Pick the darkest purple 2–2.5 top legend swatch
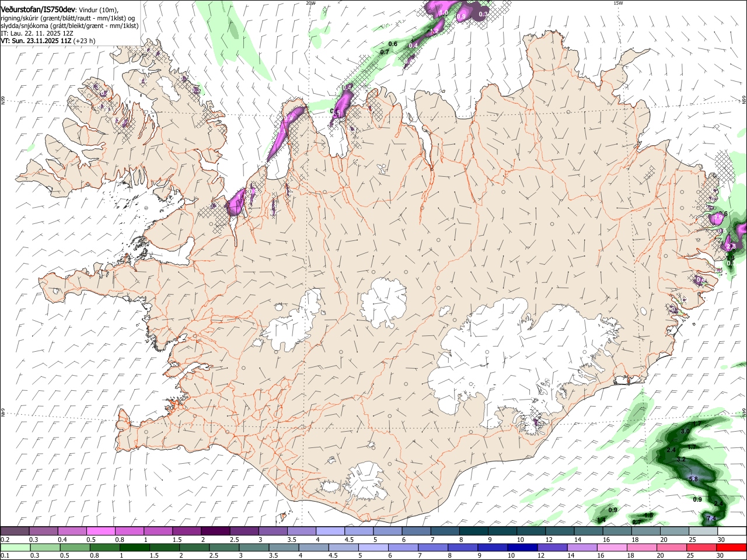Image resolution: width=747 pixels, height=560 pixels. tap(215, 531)
